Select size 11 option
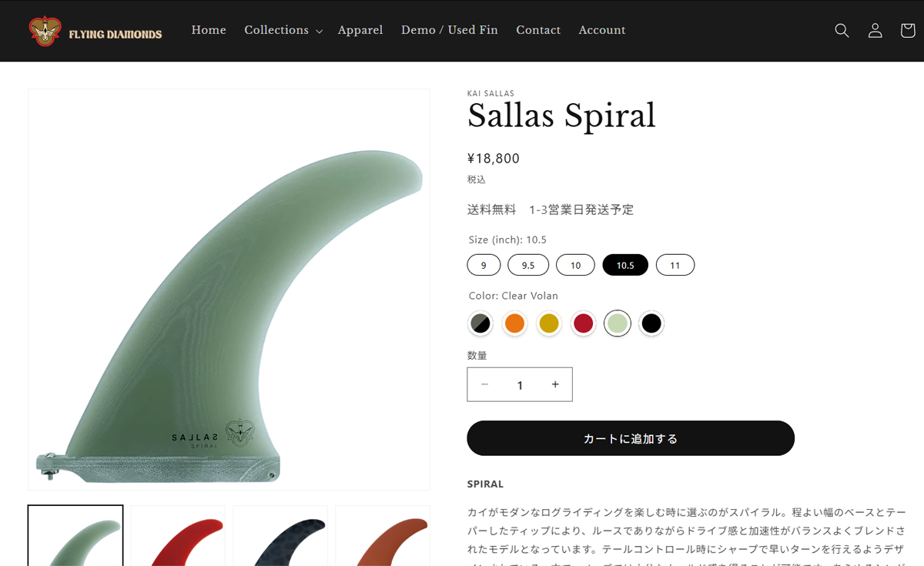This screenshot has width=924, height=566. tap(675, 265)
